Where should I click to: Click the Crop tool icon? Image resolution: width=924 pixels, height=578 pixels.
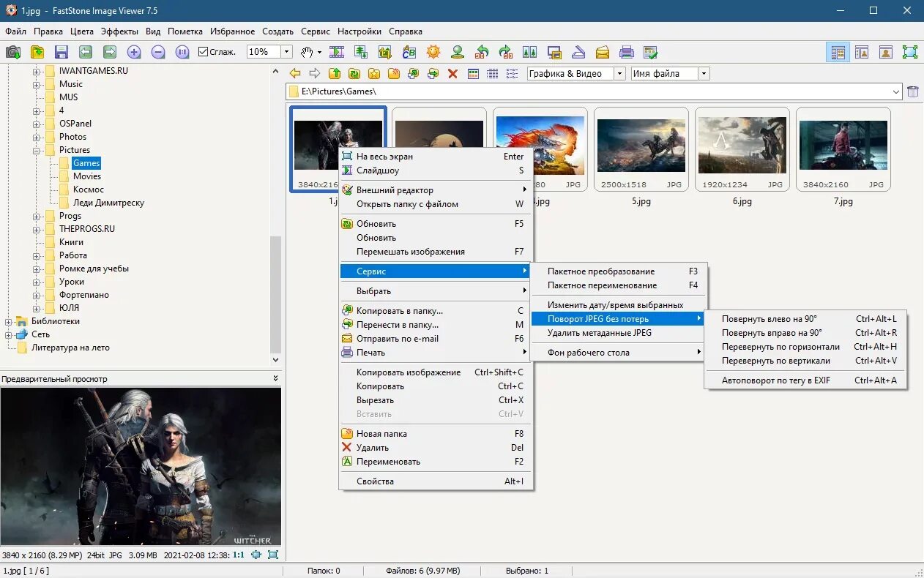pyautogui.click(x=385, y=52)
